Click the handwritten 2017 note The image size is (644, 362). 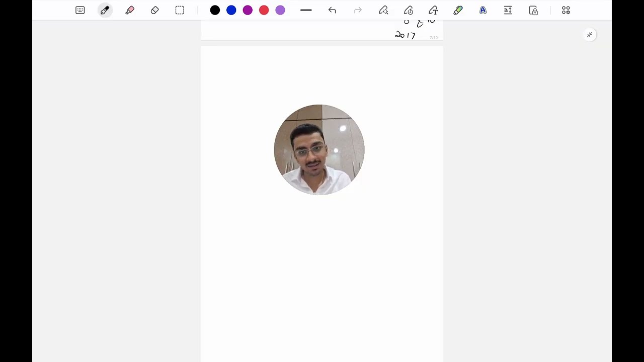point(406,35)
